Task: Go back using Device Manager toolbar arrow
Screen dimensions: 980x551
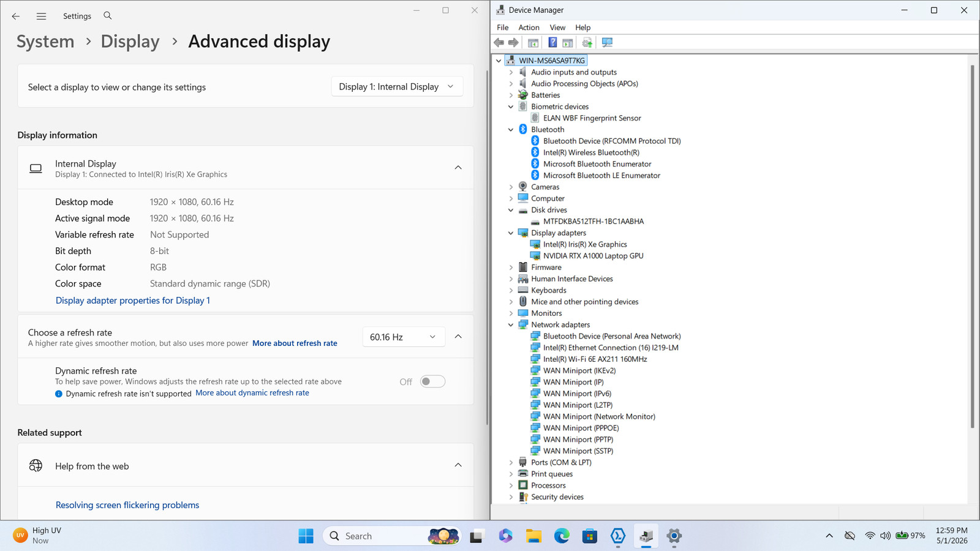Action: click(499, 43)
